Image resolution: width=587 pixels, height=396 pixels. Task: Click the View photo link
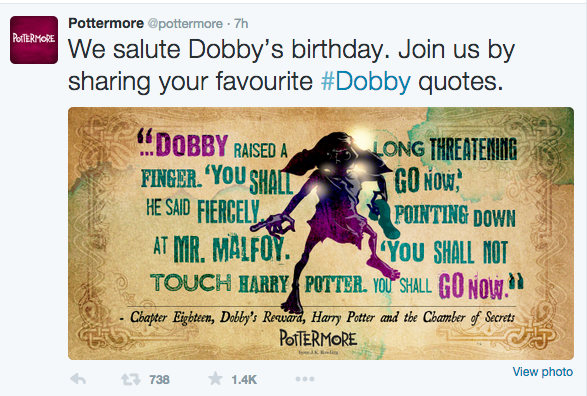pos(542,372)
